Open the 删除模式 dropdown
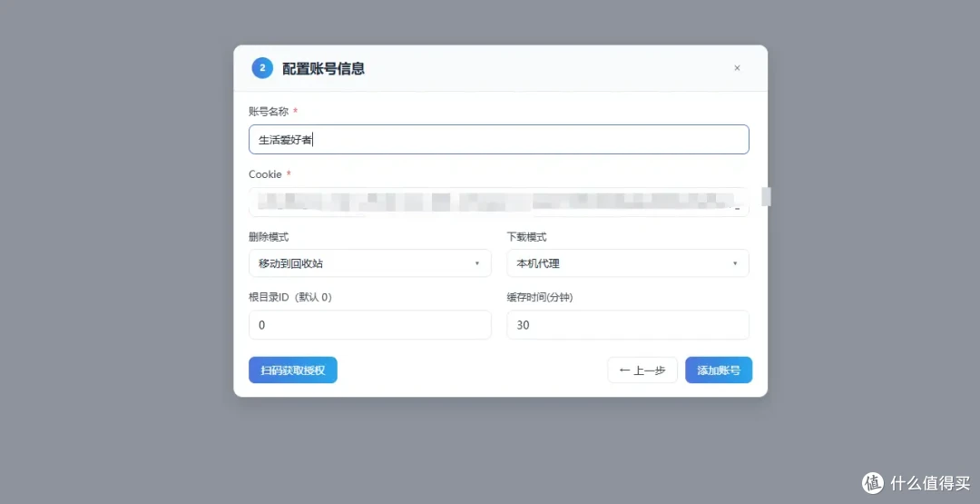 [x=370, y=263]
